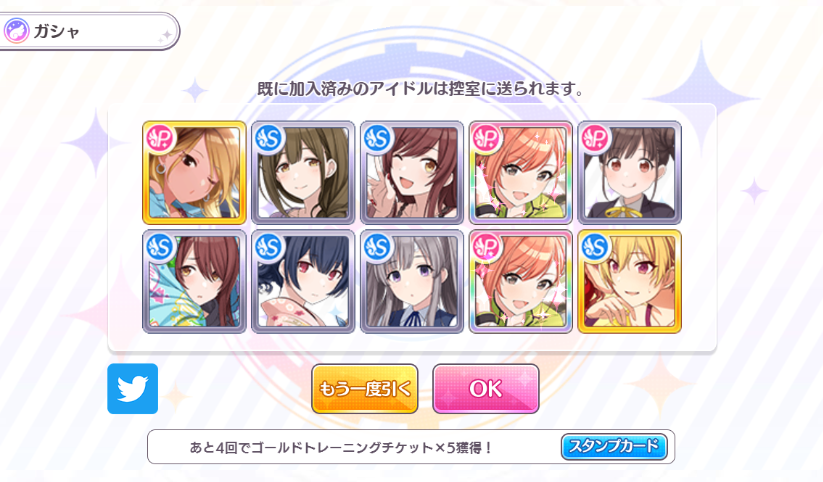The height and width of the screenshot is (482, 823).
Task: Select the orange-haired idol card in bottom row
Action: 521,281
